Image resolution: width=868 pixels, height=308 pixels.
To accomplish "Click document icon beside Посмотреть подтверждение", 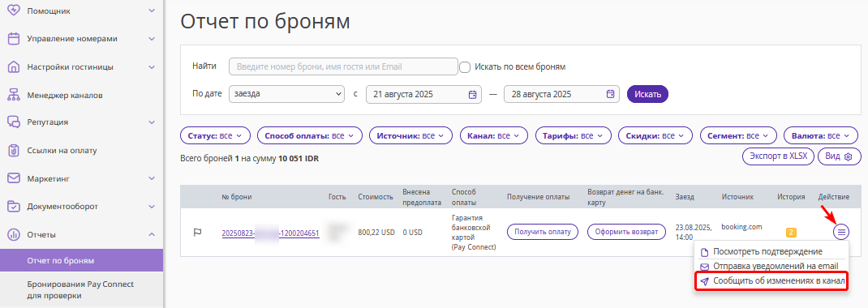I will 705,252.
